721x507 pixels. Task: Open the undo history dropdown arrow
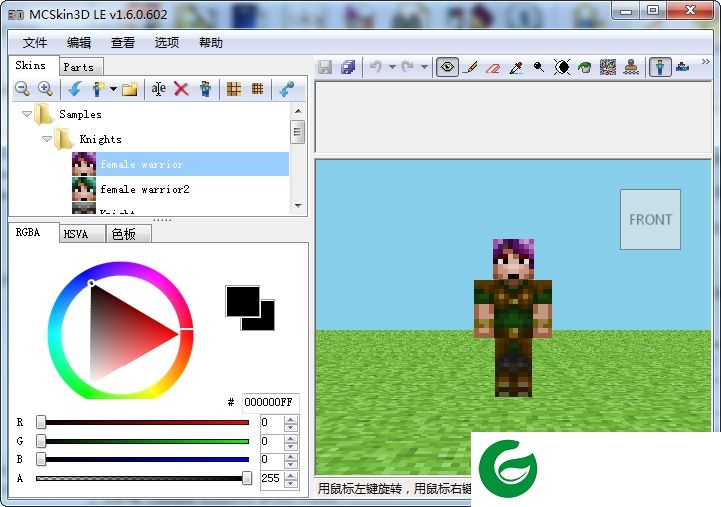click(392, 67)
